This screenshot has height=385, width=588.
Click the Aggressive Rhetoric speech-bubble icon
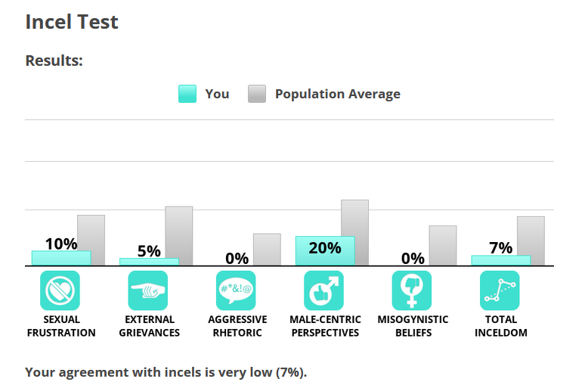click(237, 290)
